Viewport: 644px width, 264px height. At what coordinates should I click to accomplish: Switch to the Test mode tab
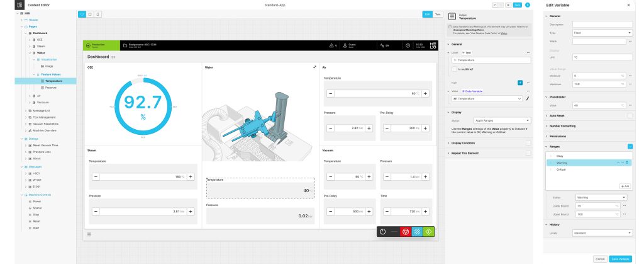438,14
